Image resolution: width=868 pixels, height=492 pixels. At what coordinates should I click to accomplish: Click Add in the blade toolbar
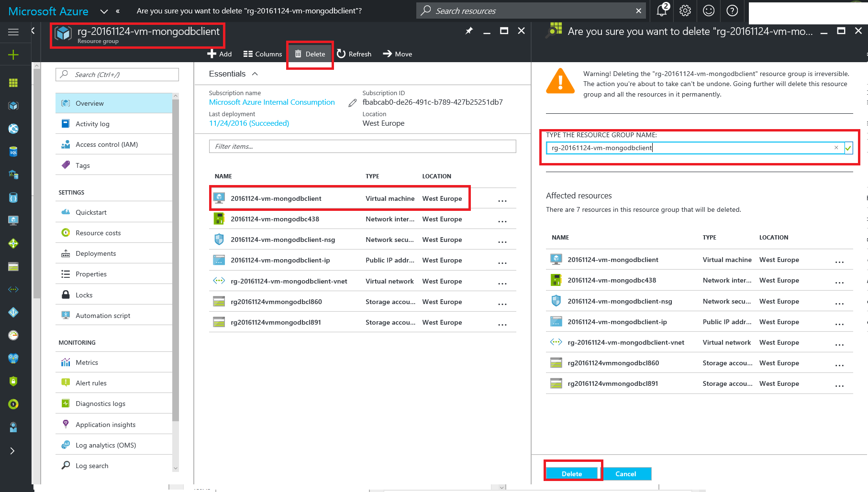219,54
